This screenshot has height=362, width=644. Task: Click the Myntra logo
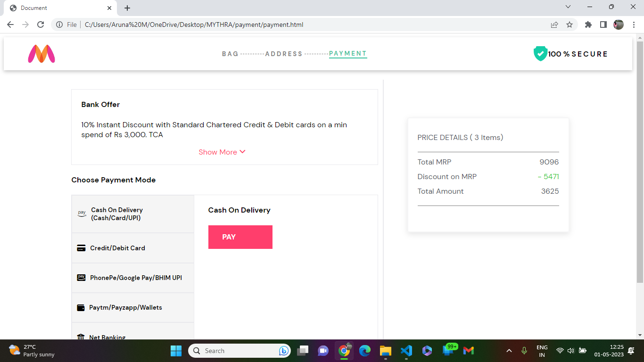pyautogui.click(x=41, y=54)
